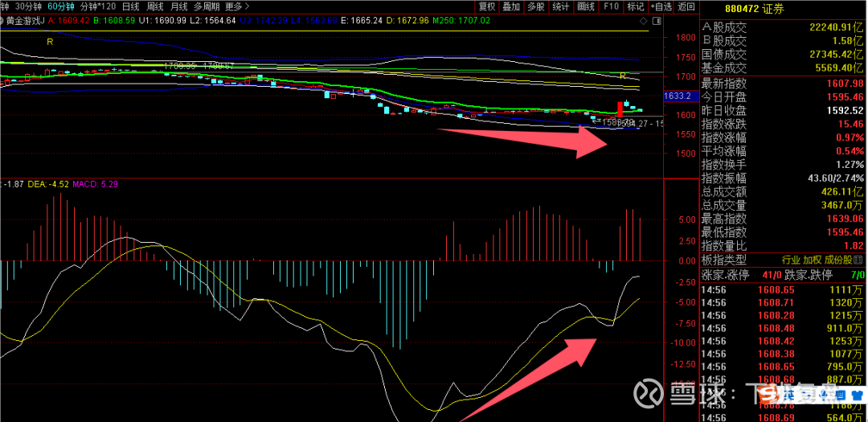This screenshot has width=868, height=422.
Task: Click the Ａ股成交 value 22240.91亿
Action: click(x=835, y=27)
